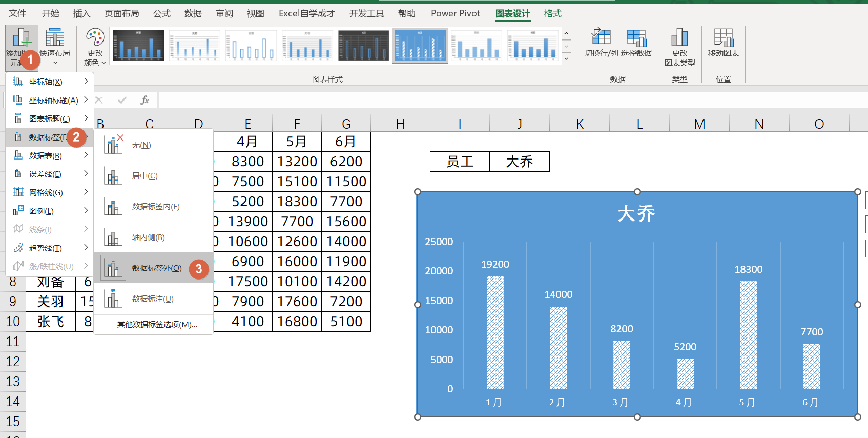The height and width of the screenshot is (438, 868).
Task: Select row header 12
Action: [x=13, y=362]
